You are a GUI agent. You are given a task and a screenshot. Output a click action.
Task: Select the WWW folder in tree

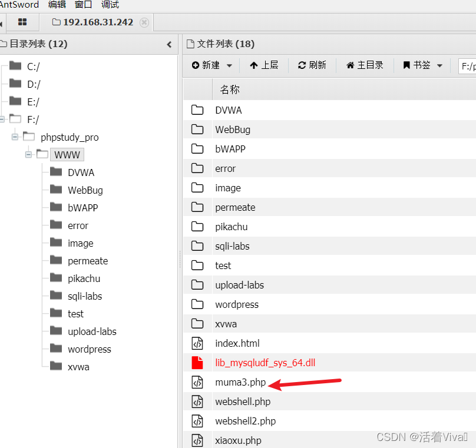pyautogui.click(x=67, y=155)
